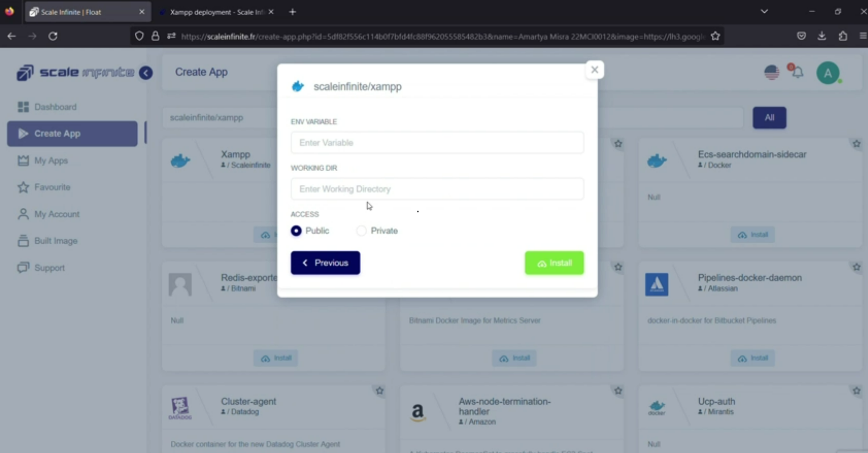The width and height of the screenshot is (868, 453).
Task: Select the Private access radio button
Action: coord(361,231)
